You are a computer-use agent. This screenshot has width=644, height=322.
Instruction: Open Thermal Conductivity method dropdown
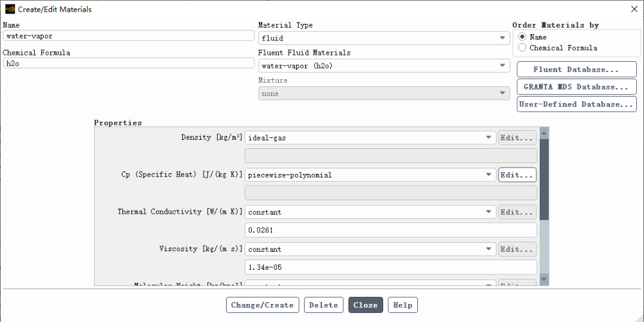click(370, 212)
